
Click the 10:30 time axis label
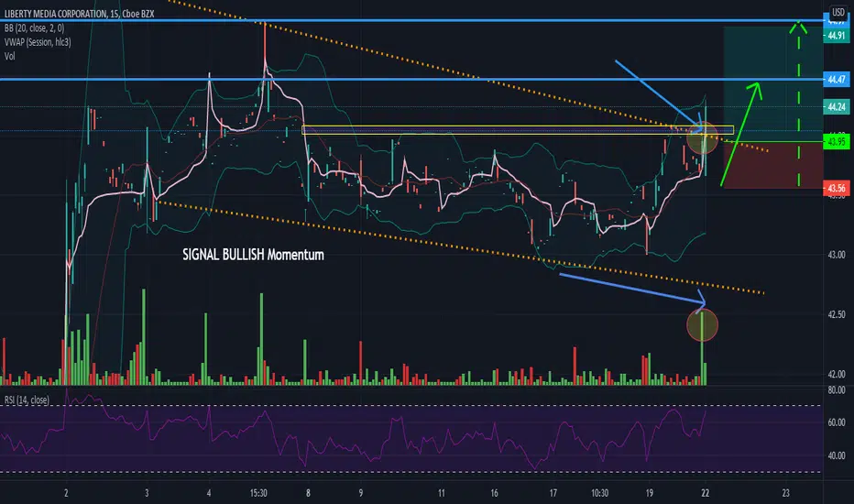point(599,493)
